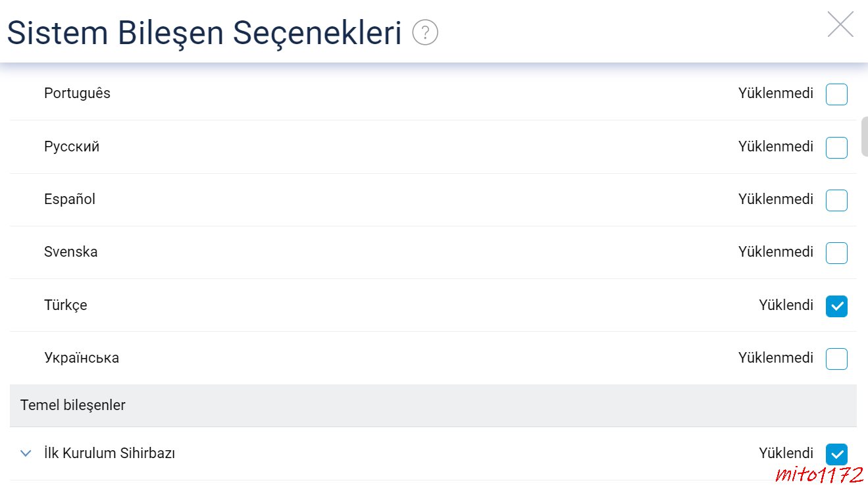Screen dimensions: 868x491
Task: Select the Português row label
Action: [77, 93]
